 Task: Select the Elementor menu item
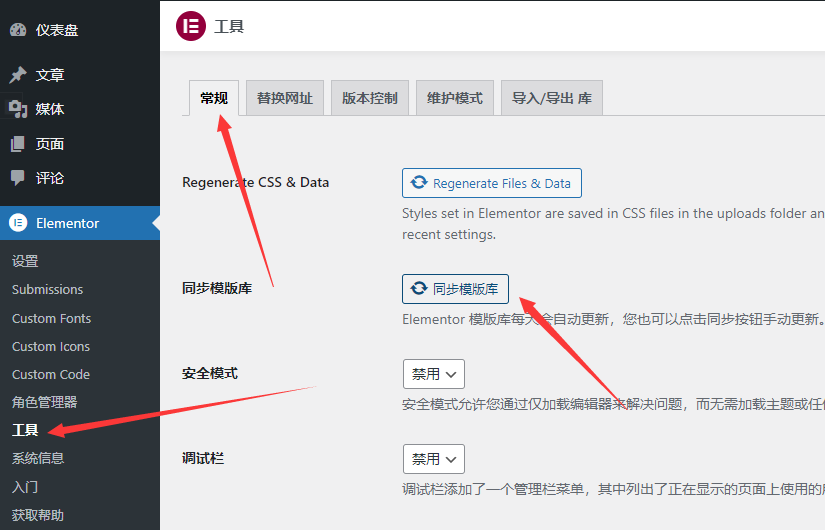click(80, 223)
